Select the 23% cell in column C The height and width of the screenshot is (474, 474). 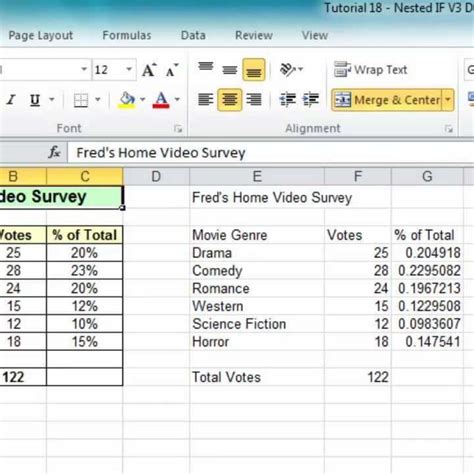[x=85, y=270]
